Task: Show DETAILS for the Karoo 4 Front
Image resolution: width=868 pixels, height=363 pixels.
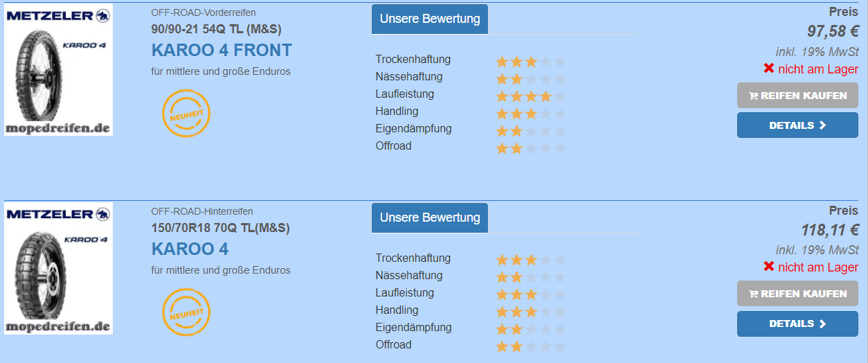Action: pyautogui.click(x=797, y=125)
